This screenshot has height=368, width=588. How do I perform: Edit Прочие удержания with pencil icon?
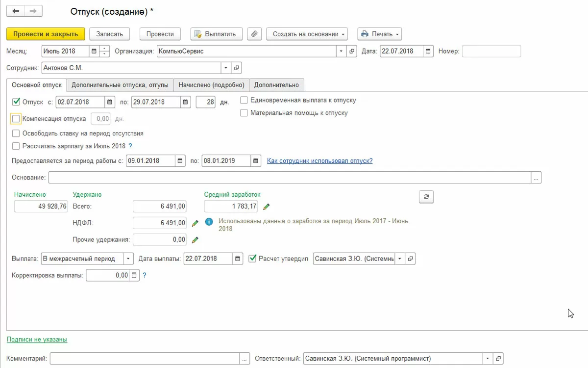195,240
